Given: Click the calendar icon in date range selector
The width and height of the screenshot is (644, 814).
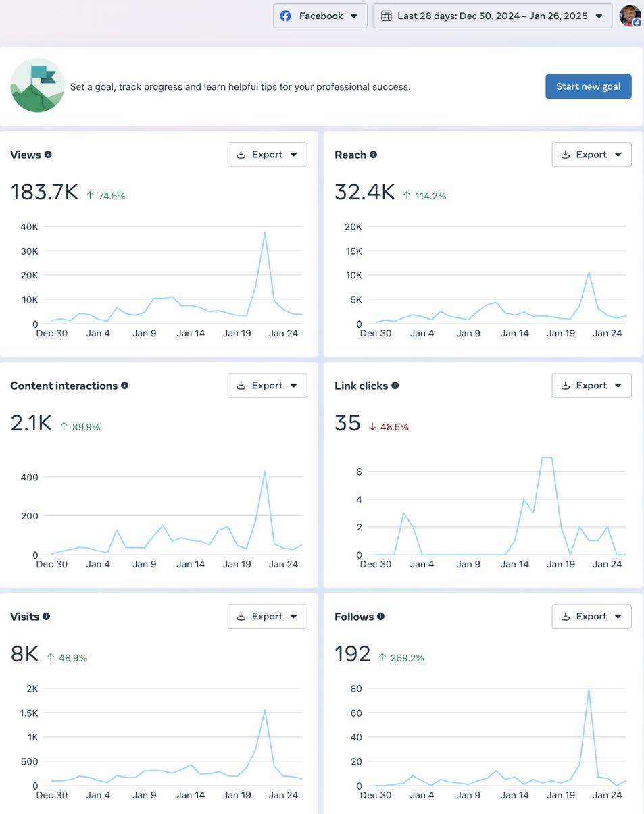Looking at the screenshot, I should click(x=387, y=16).
